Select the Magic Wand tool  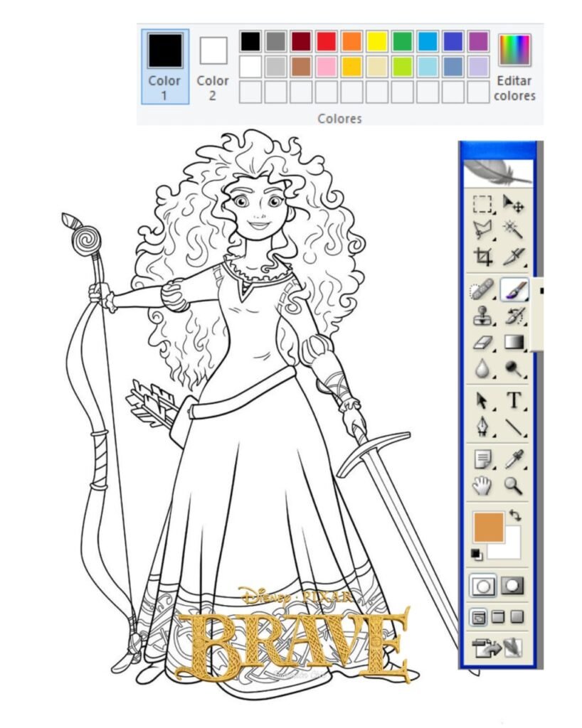pyautogui.click(x=514, y=230)
